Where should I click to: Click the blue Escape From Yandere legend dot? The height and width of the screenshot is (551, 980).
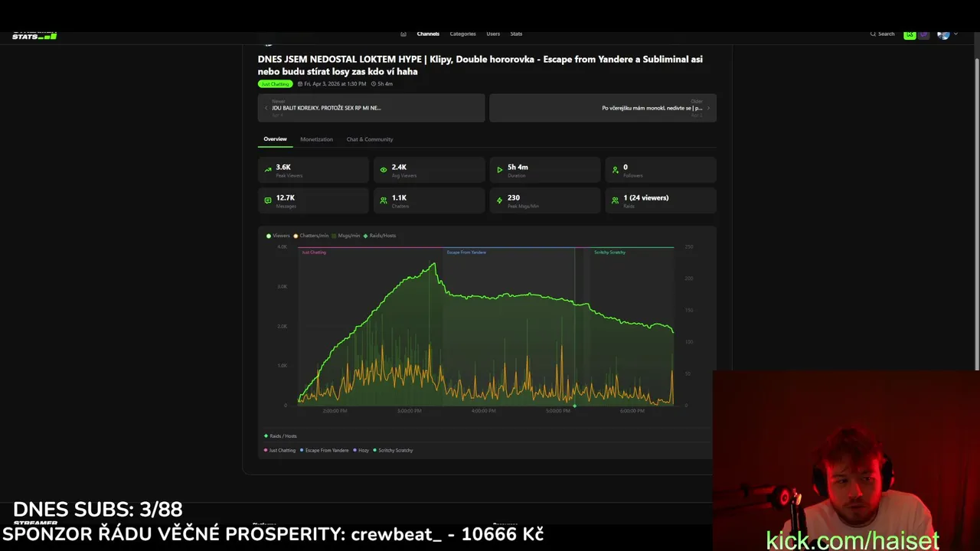coord(302,451)
